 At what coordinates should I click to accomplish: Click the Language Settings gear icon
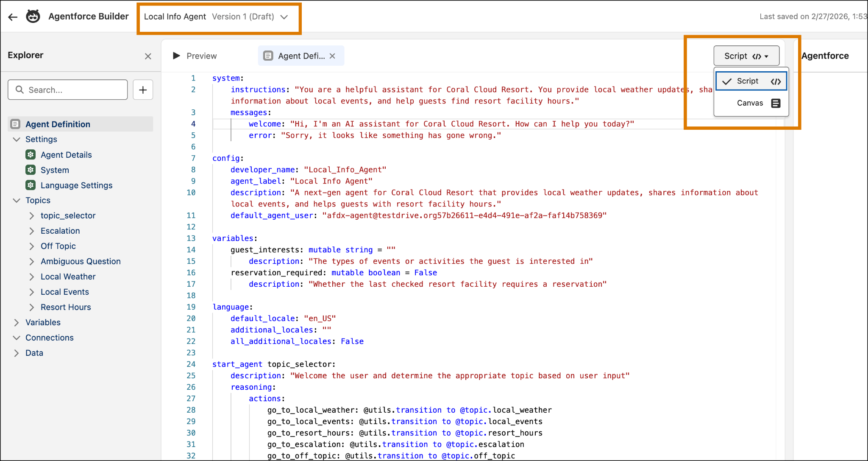[x=31, y=185]
